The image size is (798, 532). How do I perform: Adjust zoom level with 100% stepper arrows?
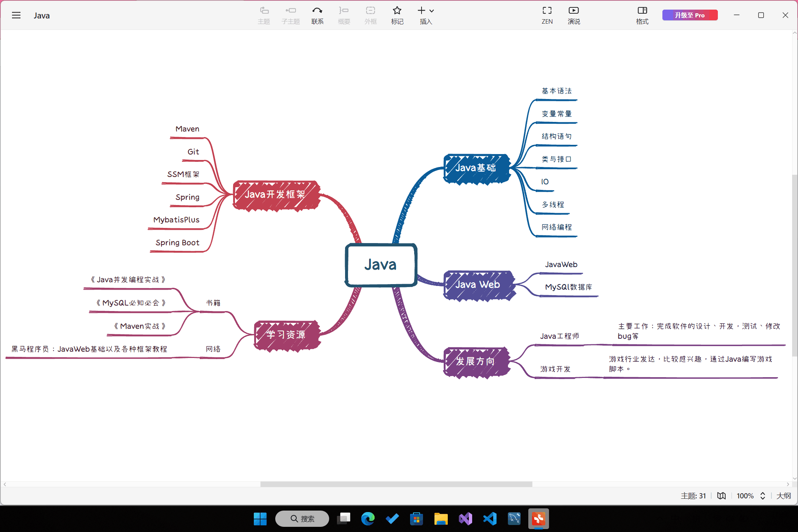pos(763,496)
